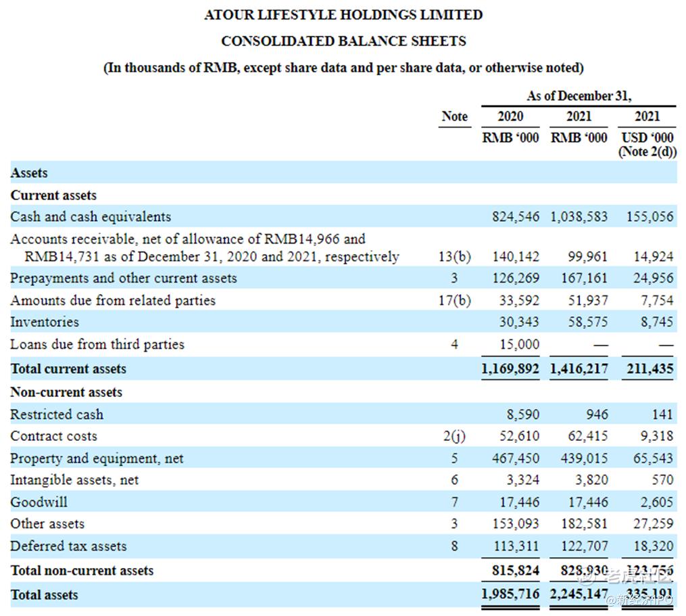
Task: Click the note reference 13(b)
Action: 455,256
